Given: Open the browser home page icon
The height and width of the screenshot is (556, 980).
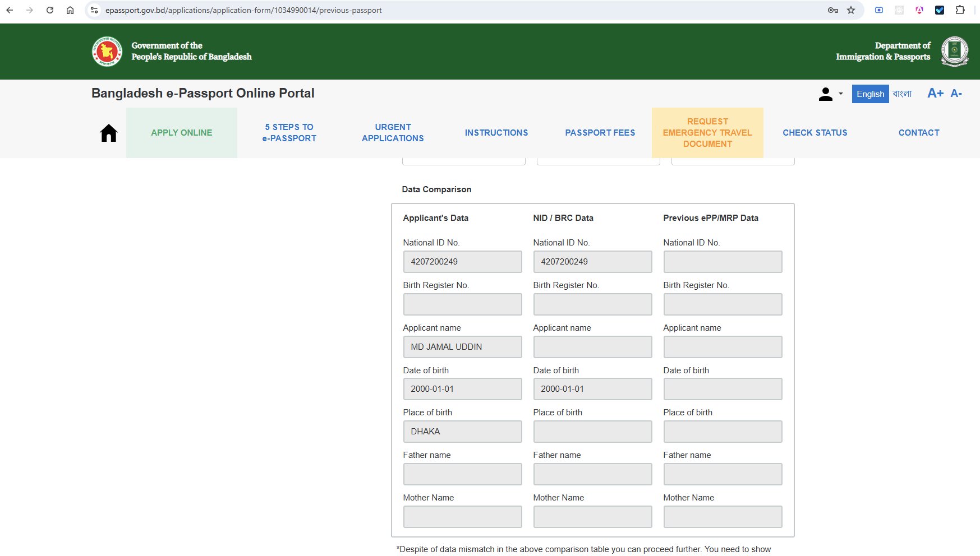Looking at the screenshot, I should (70, 10).
